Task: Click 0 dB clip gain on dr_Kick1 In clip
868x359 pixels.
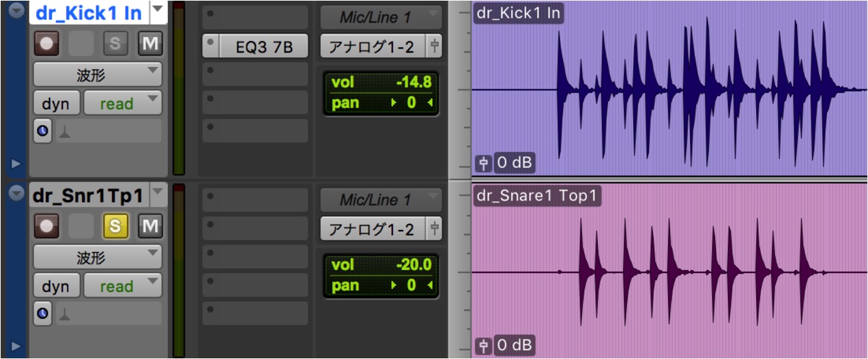Action: coord(515,162)
